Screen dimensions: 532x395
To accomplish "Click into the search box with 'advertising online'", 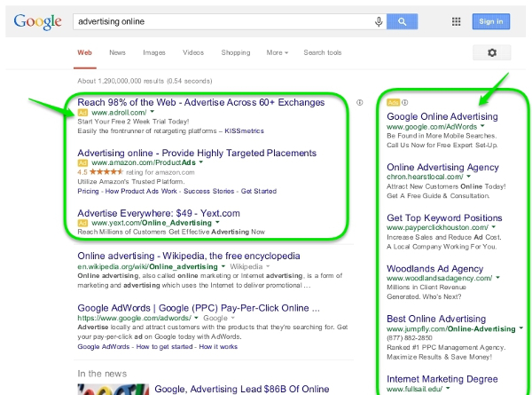I will [224, 21].
